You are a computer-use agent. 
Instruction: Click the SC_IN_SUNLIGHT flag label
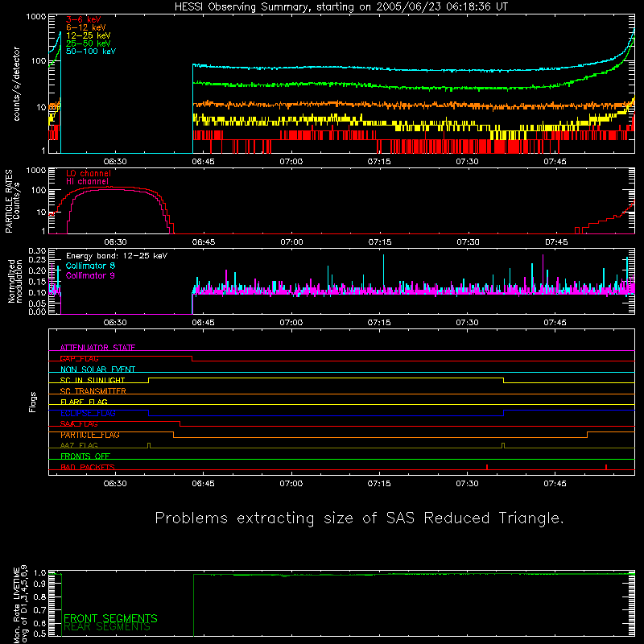[93, 380]
